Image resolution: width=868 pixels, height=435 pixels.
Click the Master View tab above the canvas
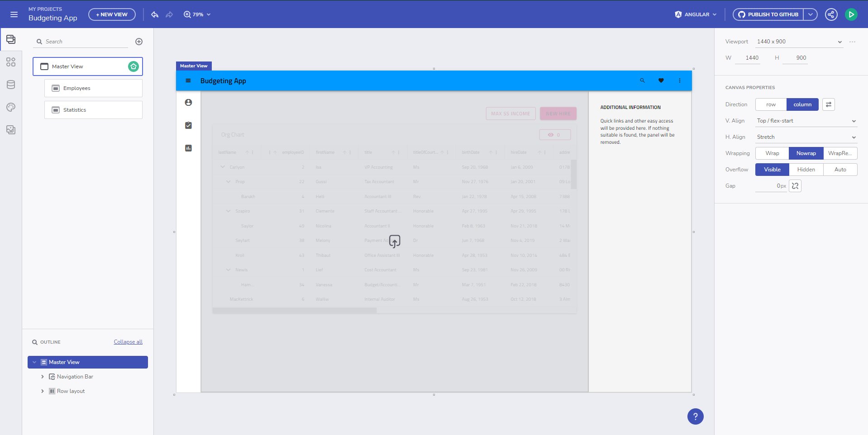(x=194, y=66)
